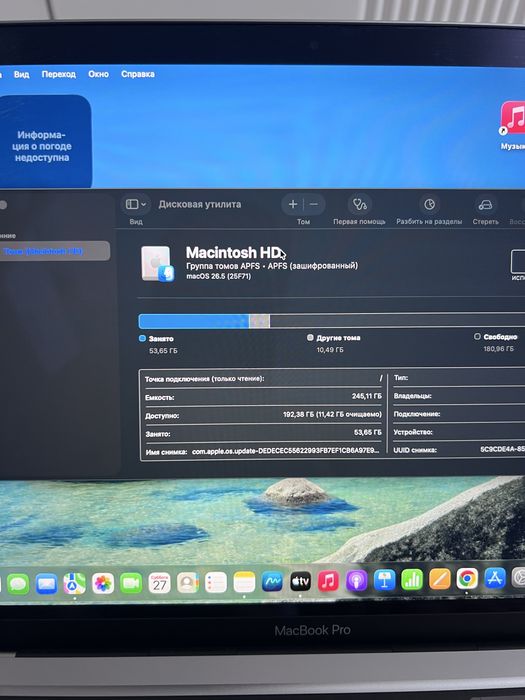This screenshot has width=525, height=700.
Task: Click the Macintosh HD title text
Action: tap(233, 253)
